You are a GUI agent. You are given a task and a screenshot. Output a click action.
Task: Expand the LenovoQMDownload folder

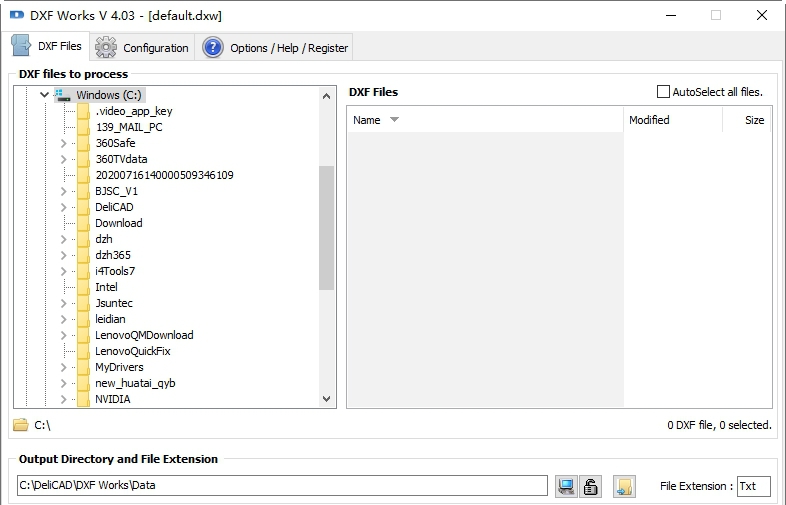[63, 335]
